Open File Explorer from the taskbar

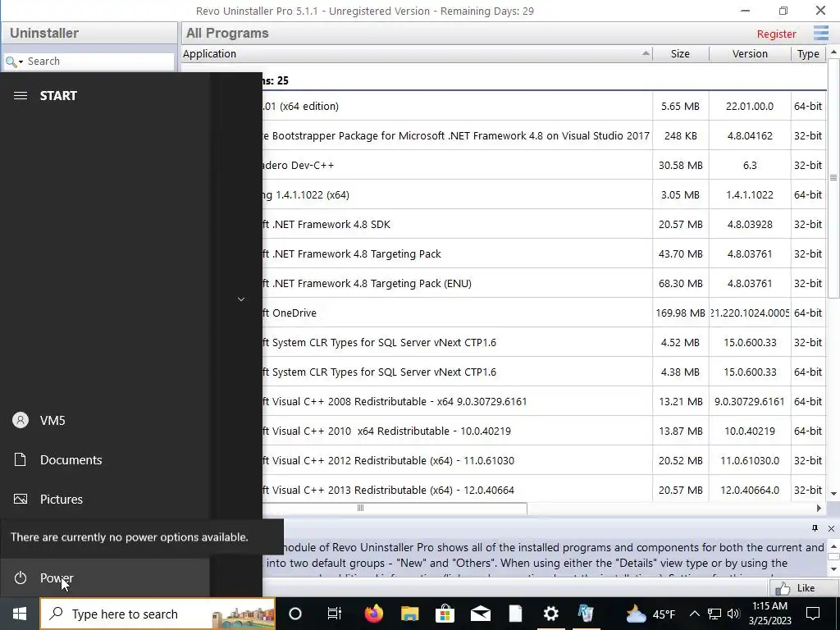(409, 614)
